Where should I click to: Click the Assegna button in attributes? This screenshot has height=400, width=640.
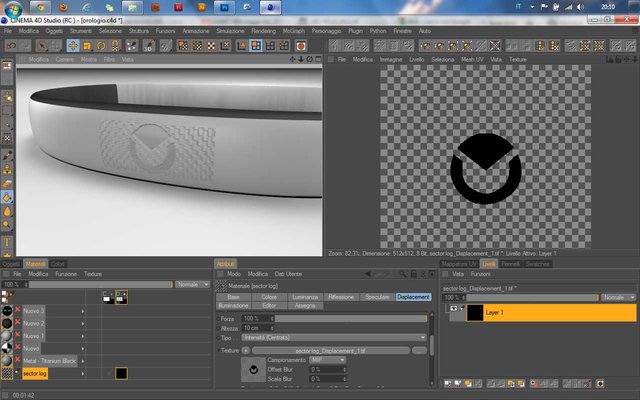tap(305, 306)
